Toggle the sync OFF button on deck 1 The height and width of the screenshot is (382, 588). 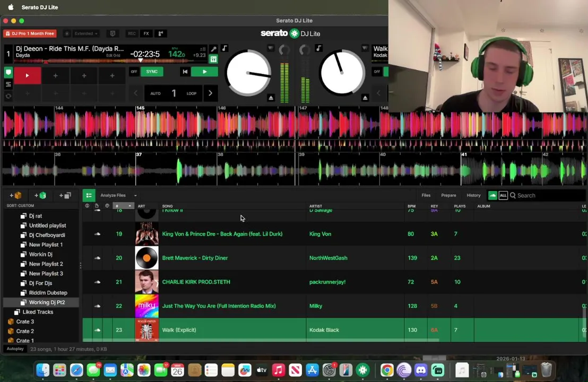pos(134,72)
